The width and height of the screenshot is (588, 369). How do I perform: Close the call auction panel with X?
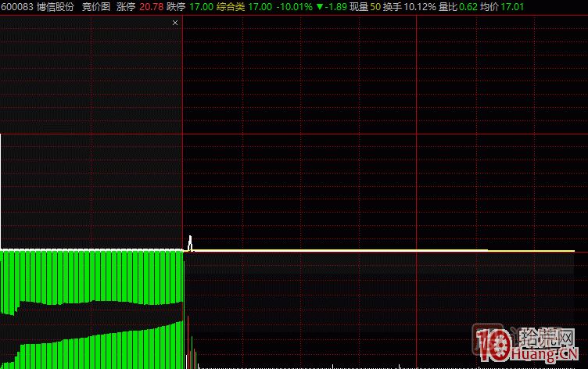pyautogui.click(x=175, y=23)
